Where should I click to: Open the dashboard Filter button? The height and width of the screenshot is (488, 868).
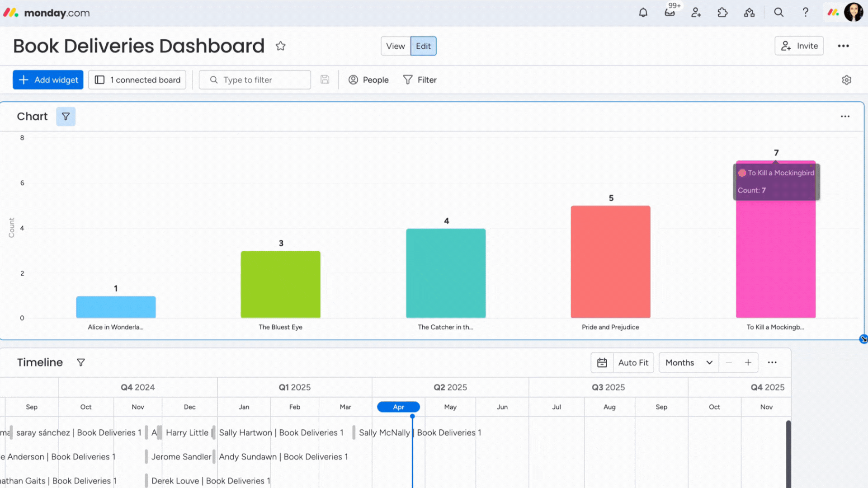pyautogui.click(x=420, y=80)
